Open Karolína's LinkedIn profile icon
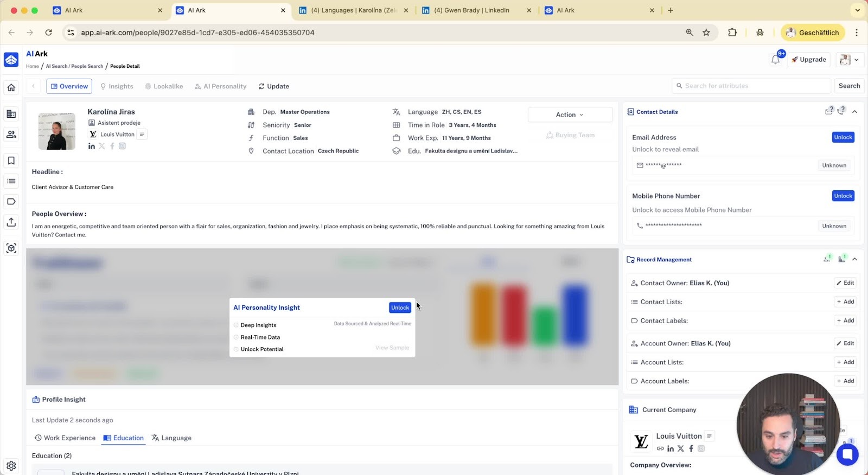The height and width of the screenshot is (475, 868). pyautogui.click(x=92, y=146)
